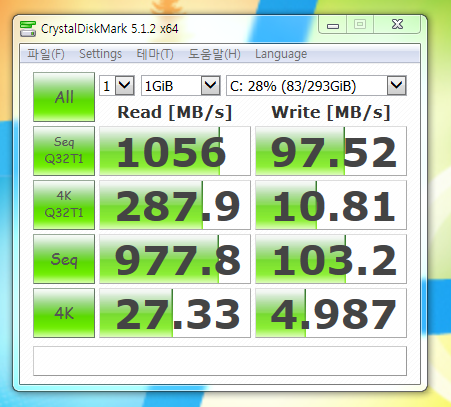The image size is (451, 407).
Task: Open the Language menu
Action: 281,54
